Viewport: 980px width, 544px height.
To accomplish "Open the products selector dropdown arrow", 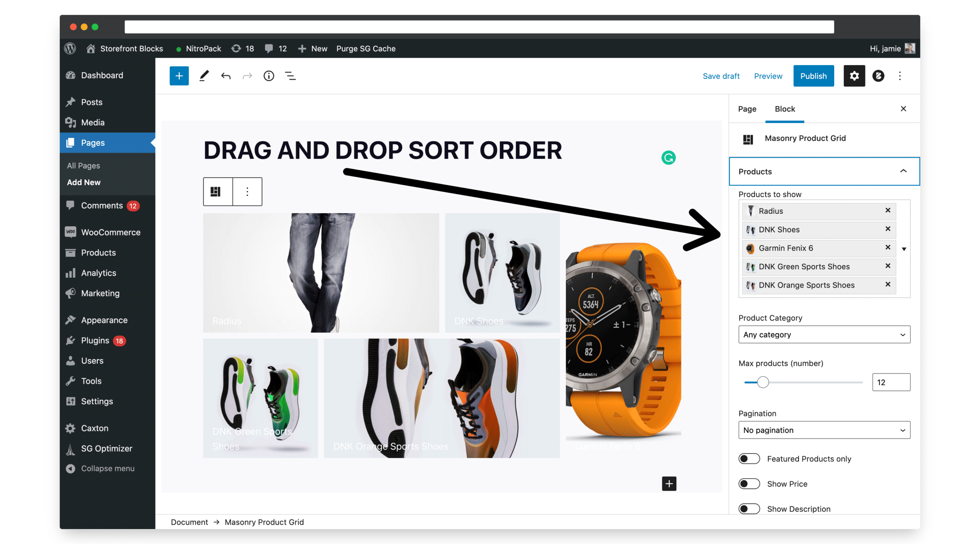I will [x=904, y=249].
